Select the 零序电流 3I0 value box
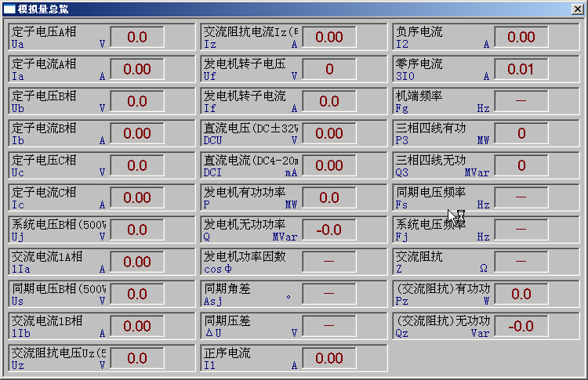588x380 pixels. coord(521,69)
